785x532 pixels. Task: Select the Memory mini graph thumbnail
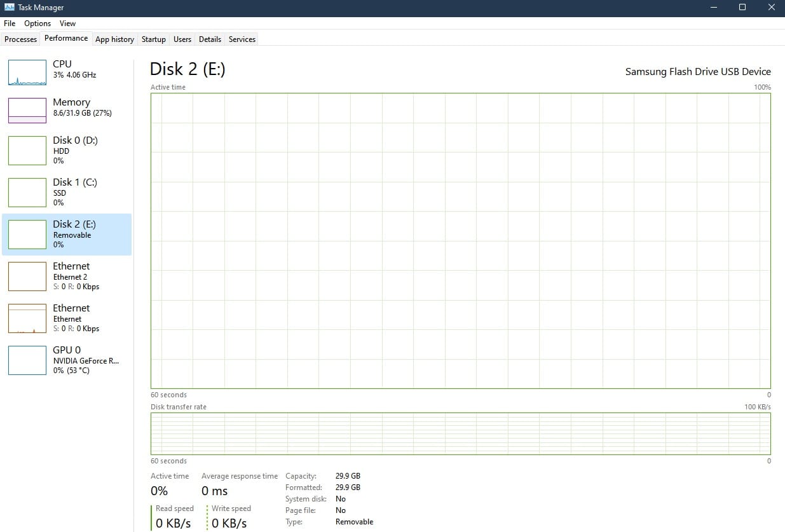27,111
